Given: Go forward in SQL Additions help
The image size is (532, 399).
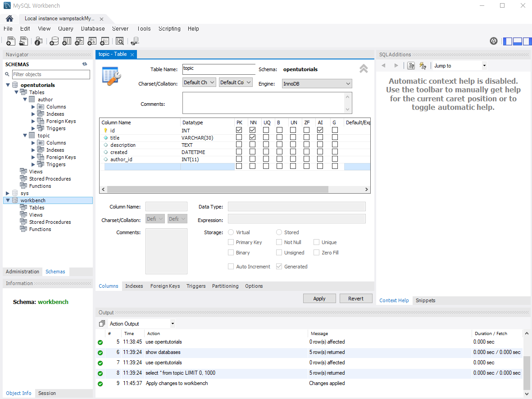Looking at the screenshot, I should 396,65.
